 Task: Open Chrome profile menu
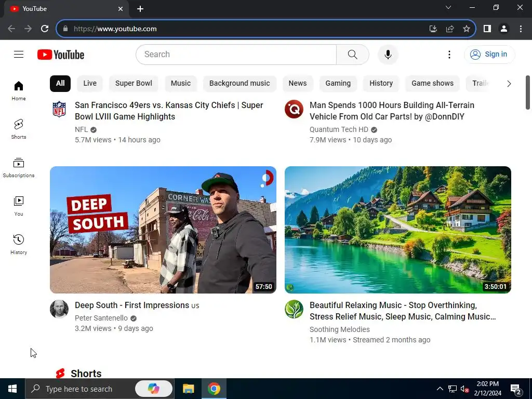[x=504, y=29]
